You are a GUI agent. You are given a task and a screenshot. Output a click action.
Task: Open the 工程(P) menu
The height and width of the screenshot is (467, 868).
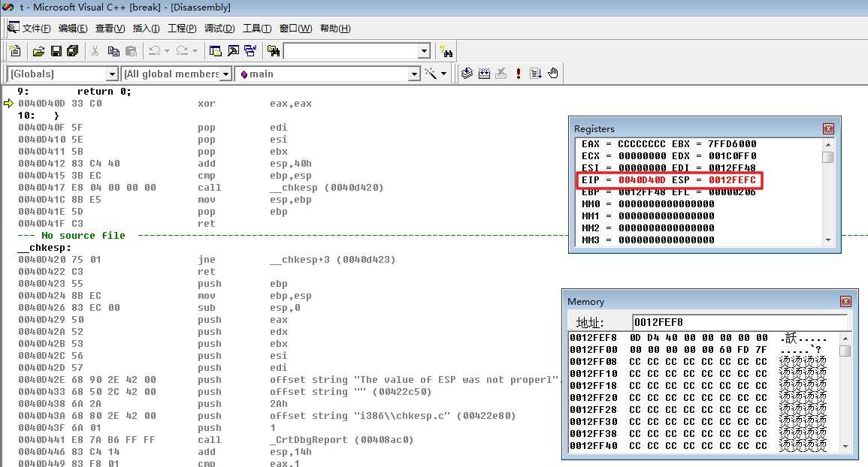pyautogui.click(x=182, y=29)
